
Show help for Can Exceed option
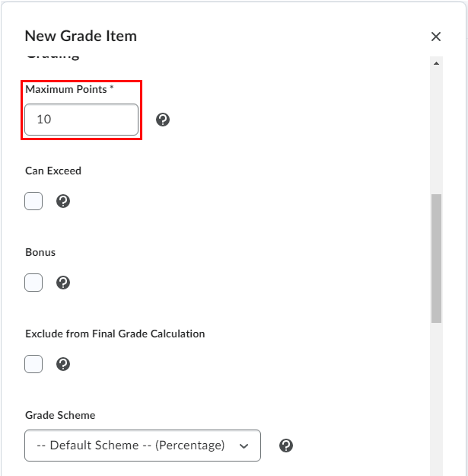point(63,201)
